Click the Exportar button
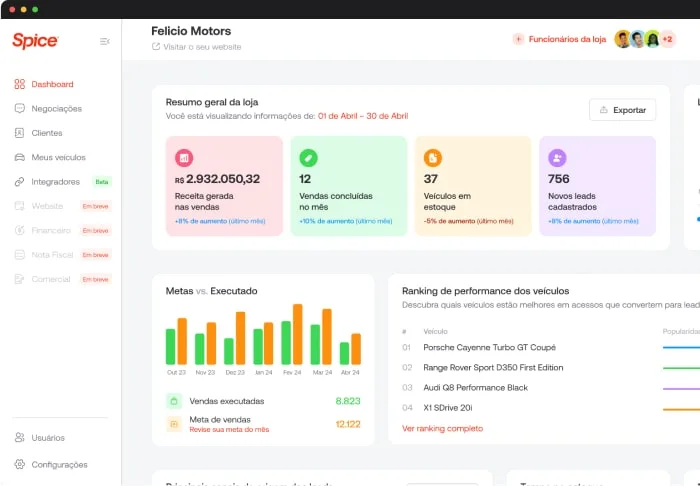The width and height of the screenshot is (700, 486). tap(622, 110)
